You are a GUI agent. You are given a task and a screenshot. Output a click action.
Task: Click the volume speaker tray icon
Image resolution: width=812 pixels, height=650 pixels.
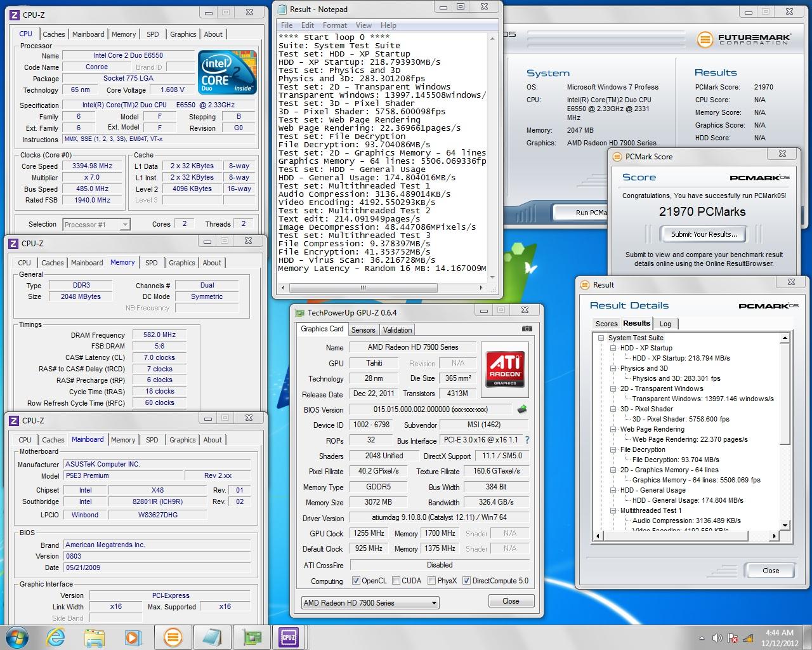[717, 638]
